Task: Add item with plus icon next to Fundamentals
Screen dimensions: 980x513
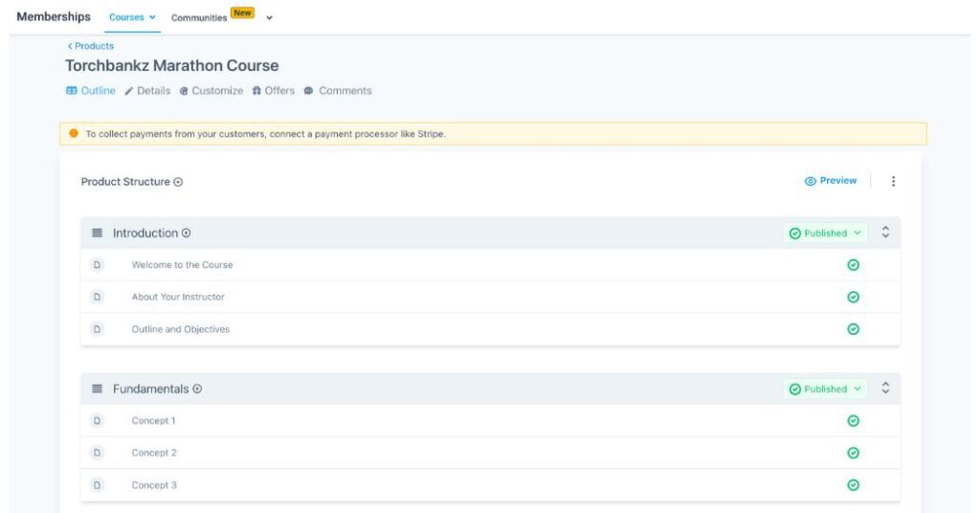Action: point(197,389)
